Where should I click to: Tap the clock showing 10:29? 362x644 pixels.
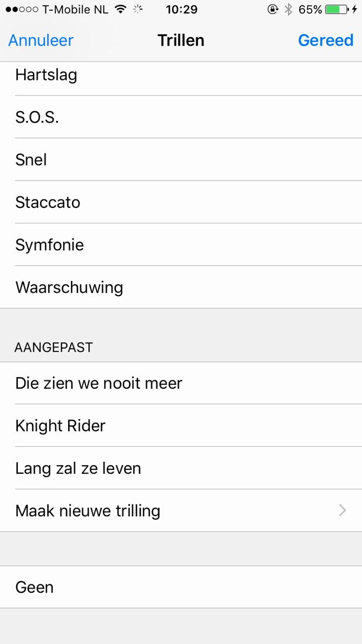(x=182, y=9)
